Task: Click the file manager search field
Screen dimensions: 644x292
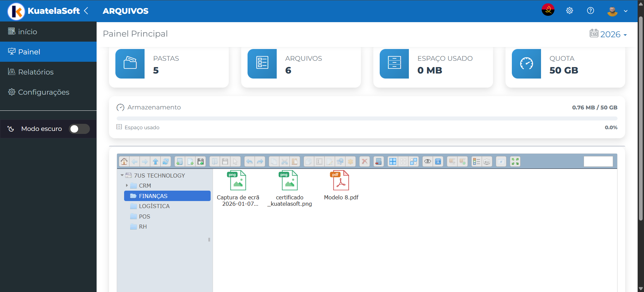Action: tap(598, 162)
